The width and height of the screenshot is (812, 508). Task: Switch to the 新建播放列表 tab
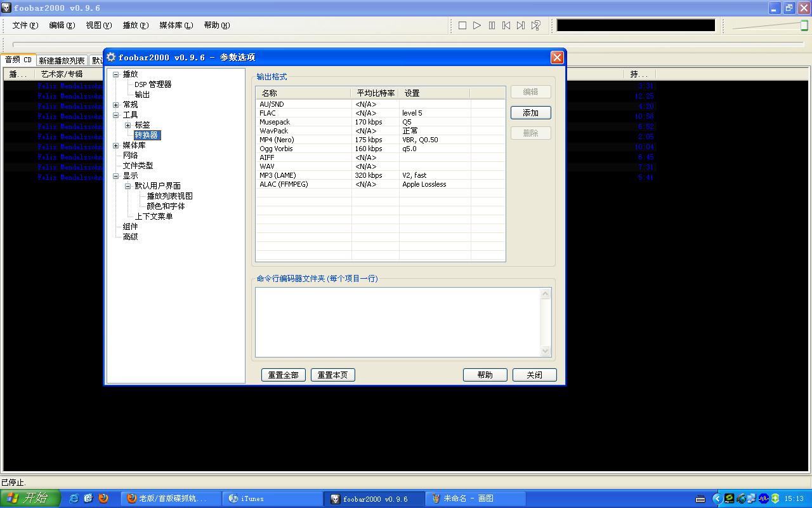(62, 61)
